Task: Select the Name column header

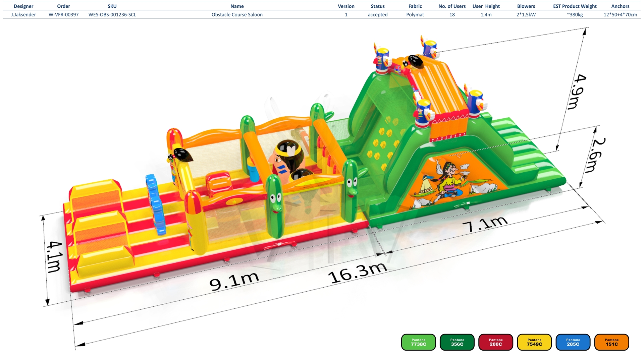Action: [237, 6]
